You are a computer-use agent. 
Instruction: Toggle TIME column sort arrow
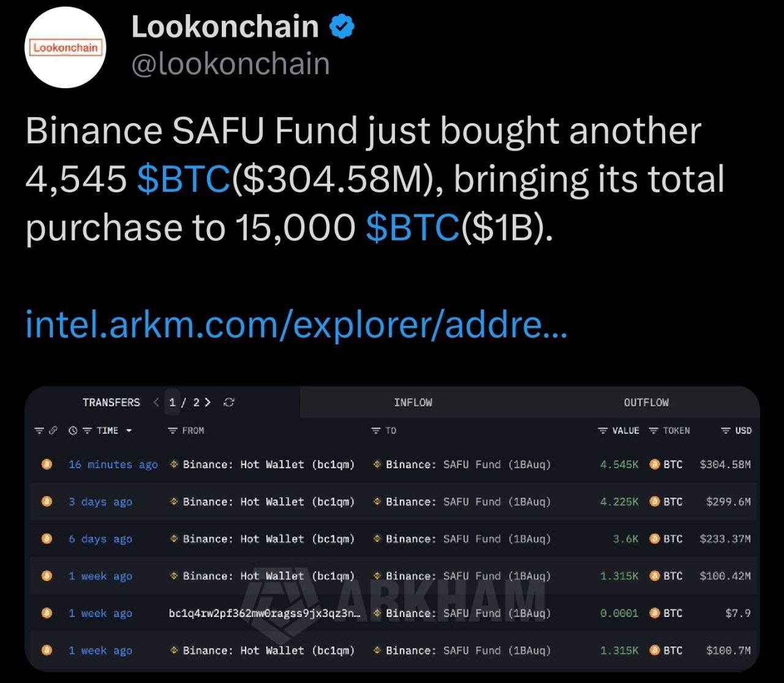[x=129, y=431]
